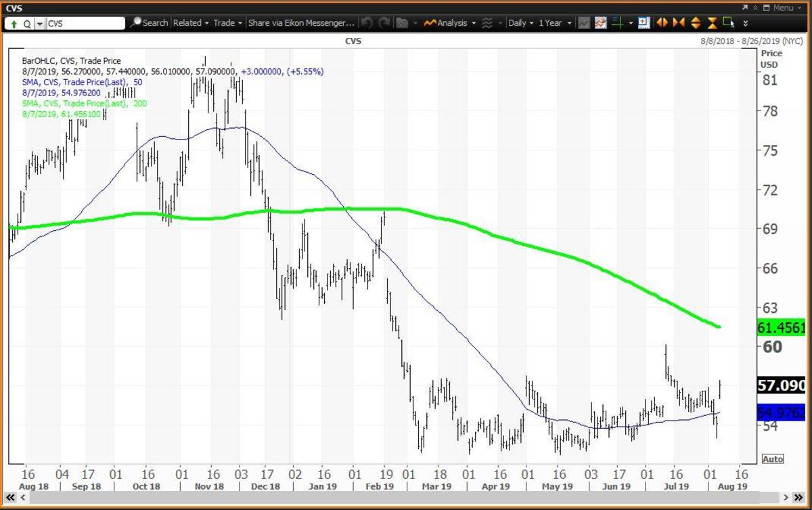Click the wavy lines chart-style icon
Viewport: 812px width, 510px height.
pos(487,23)
